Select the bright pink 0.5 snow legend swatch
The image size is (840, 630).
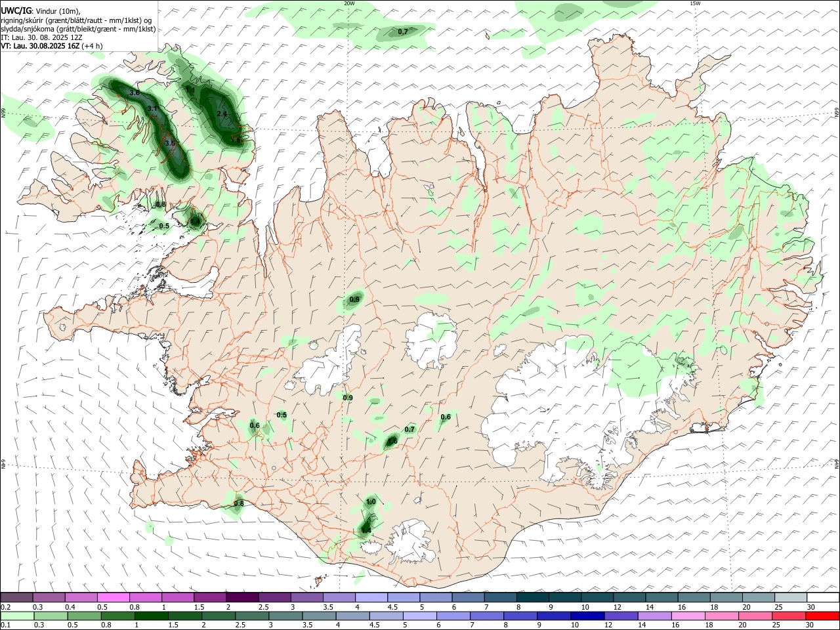coord(113,598)
